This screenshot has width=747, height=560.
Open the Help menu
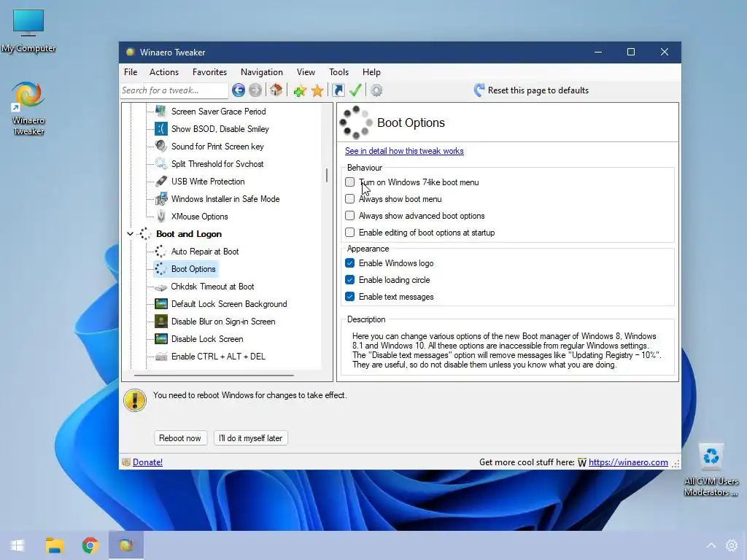(x=371, y=72)
